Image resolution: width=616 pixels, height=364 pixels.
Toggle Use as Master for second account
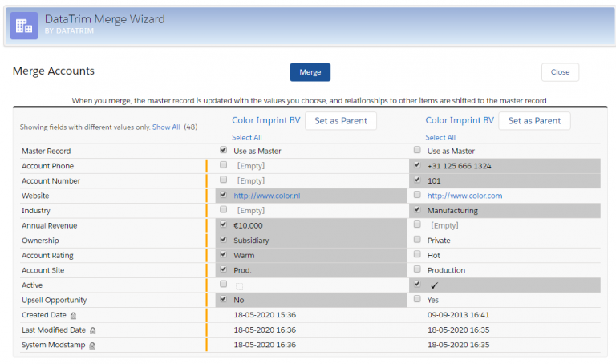417,150
